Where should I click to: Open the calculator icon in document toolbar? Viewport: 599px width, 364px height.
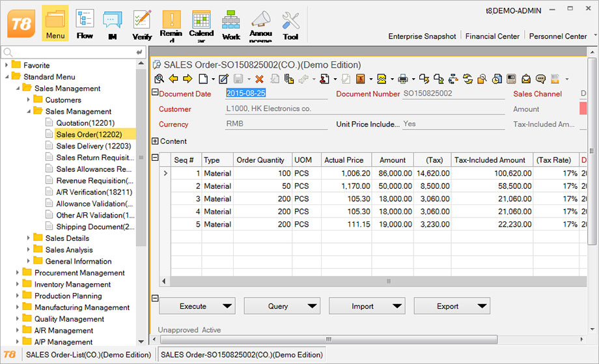(x=512, y=79)
